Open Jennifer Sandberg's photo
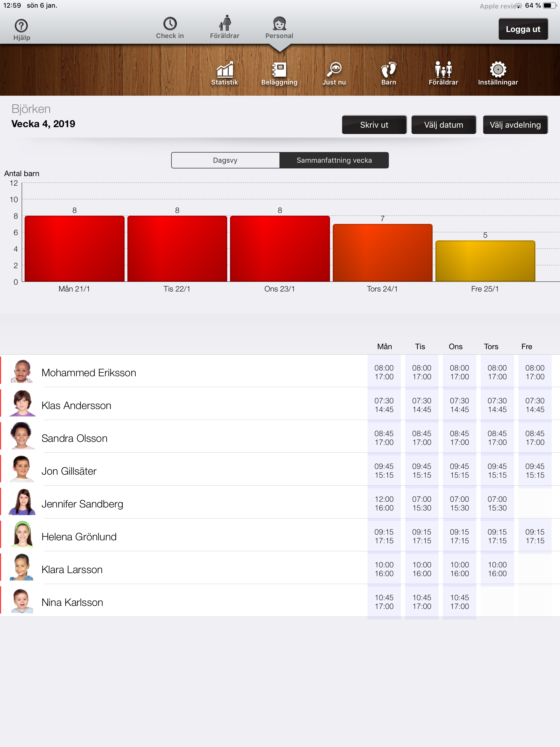The image size is (560, 747). click(22, 502)
